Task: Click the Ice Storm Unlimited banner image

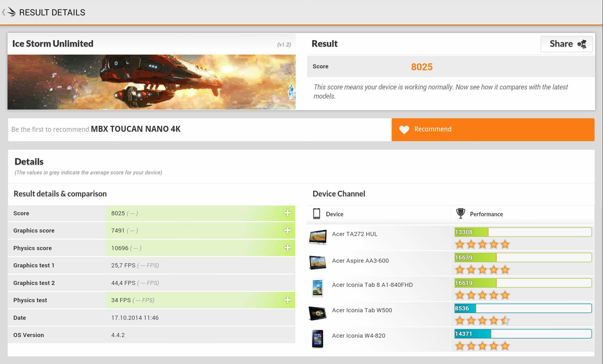Action: (151, 82)
